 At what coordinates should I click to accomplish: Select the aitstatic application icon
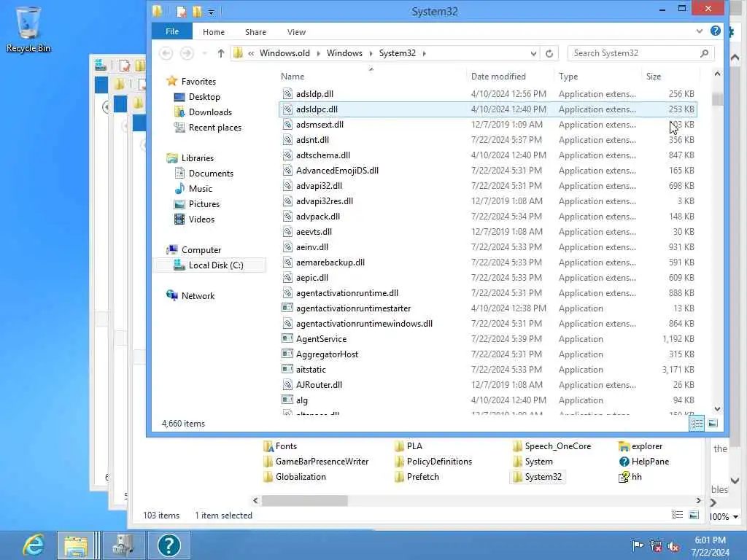point(287,369)
